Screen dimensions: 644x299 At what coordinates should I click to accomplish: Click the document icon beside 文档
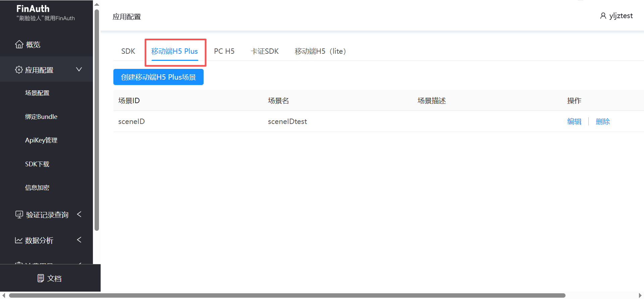41,278
